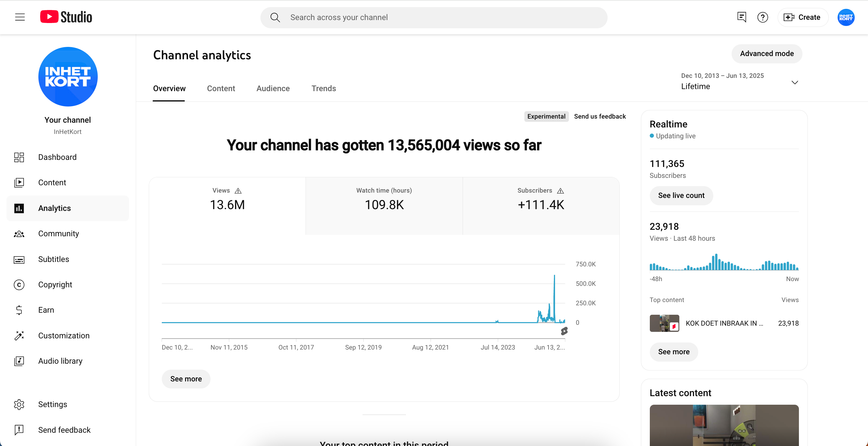Click the Experimental badge

(546, 117)
